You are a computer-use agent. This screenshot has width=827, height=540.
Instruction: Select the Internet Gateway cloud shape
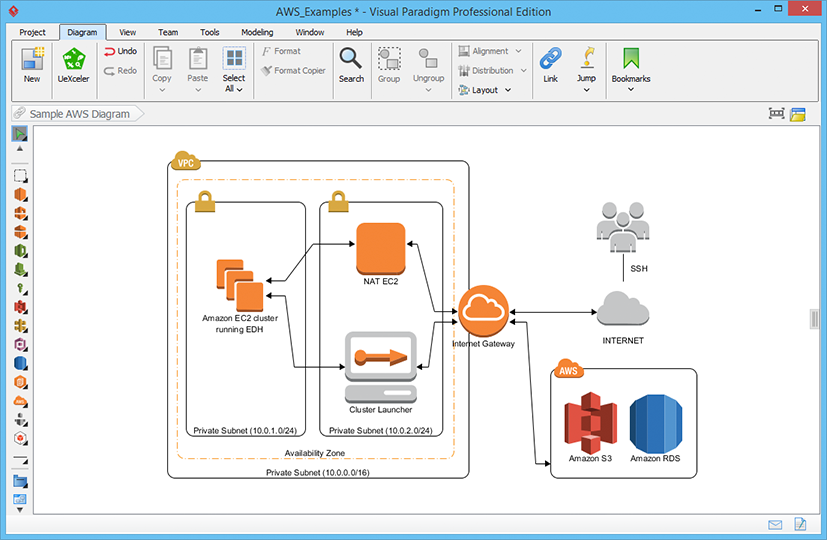[483, 311]
